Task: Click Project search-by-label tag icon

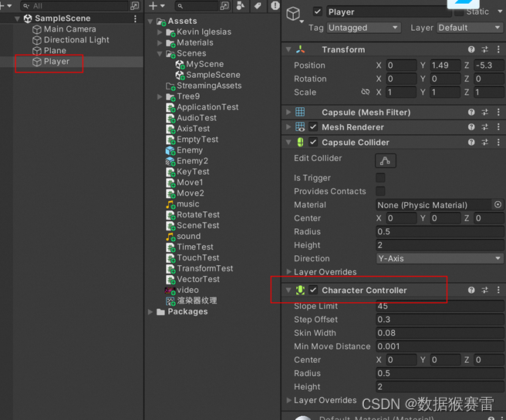Action: 258,5
